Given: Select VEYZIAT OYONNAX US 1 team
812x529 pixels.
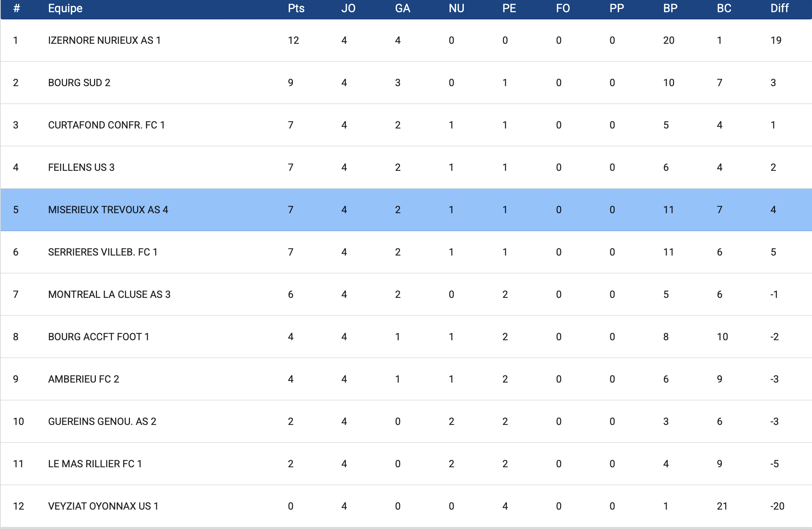Looking at the screenshot, I should click(103, 506).
